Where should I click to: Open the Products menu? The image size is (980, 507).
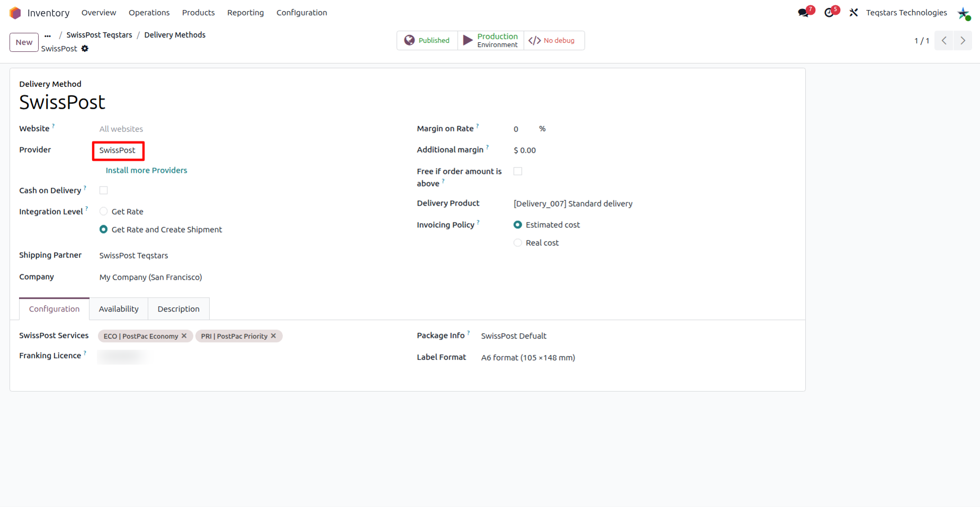(198, 13)
